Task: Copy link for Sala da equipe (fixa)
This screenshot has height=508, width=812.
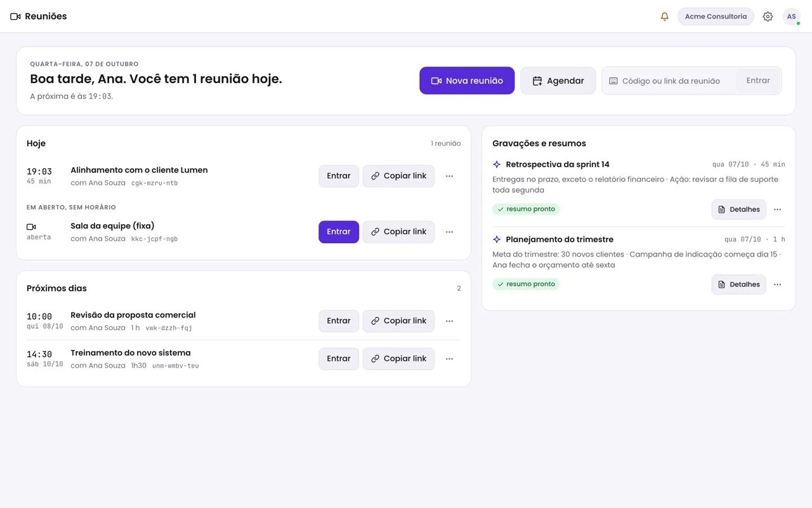Action: pos(398,232)
